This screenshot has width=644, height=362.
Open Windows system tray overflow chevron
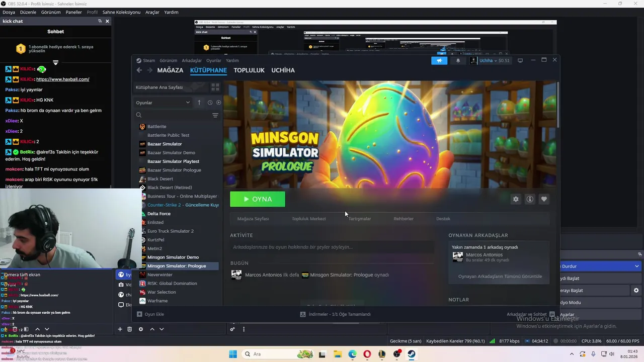(573, 354)
